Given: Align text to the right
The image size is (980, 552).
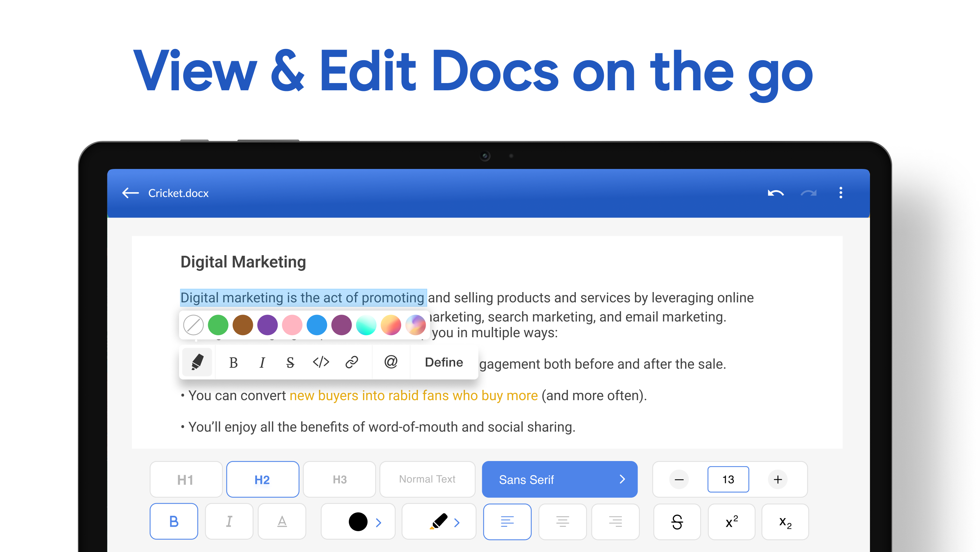Looking at the screenshot, I should click(615, 522).
